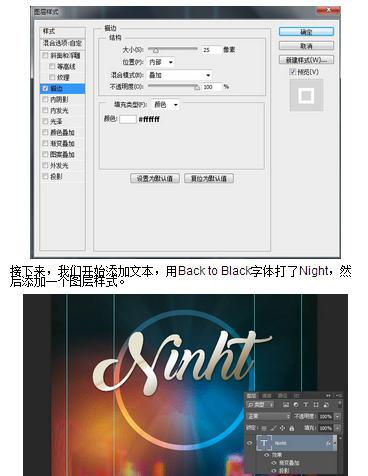Click the 取消 Cancel button
Screen dimensions: 368x476
[x=306, y=46]
